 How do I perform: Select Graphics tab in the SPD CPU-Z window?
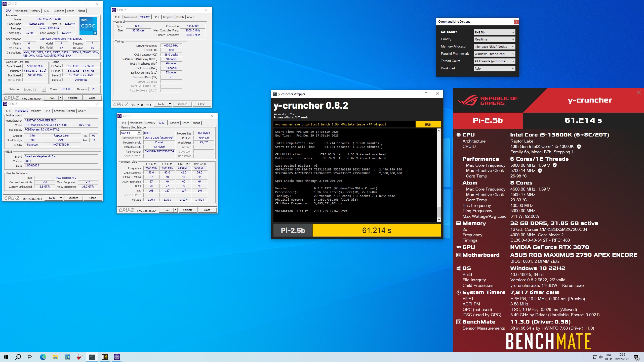point(174,123)
